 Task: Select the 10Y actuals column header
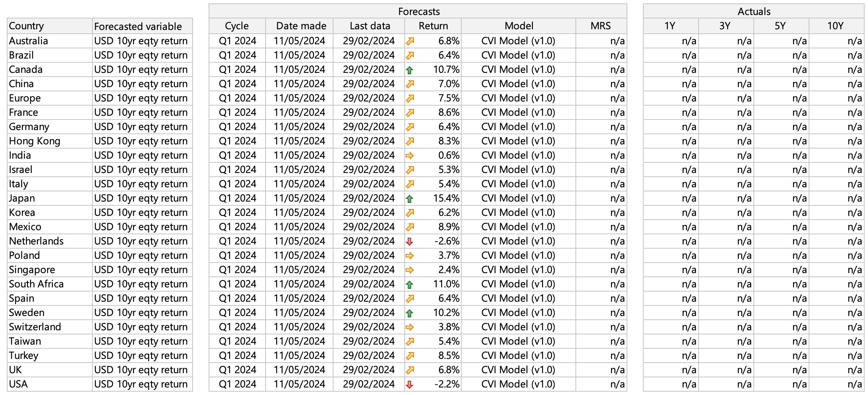point(835,26)
